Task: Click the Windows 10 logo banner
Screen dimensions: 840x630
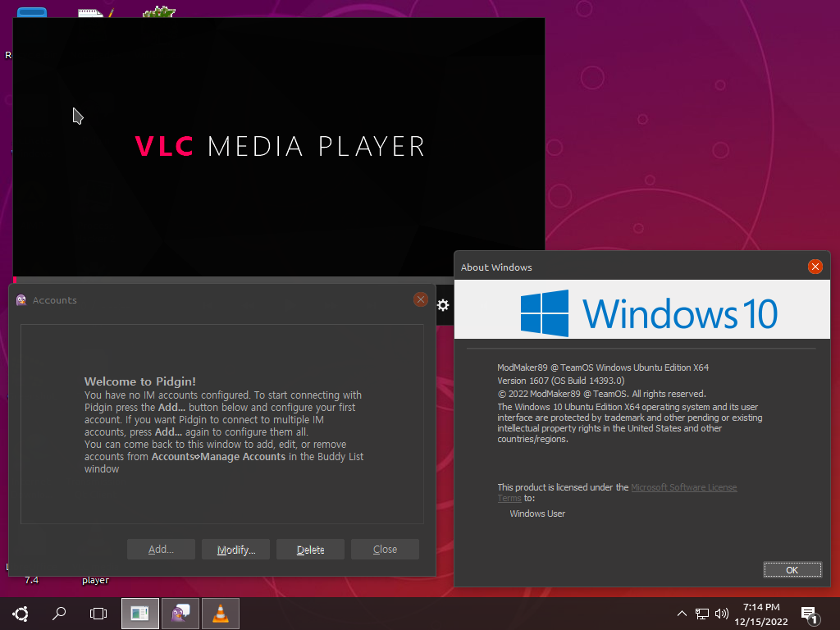Action: (641, 309)
